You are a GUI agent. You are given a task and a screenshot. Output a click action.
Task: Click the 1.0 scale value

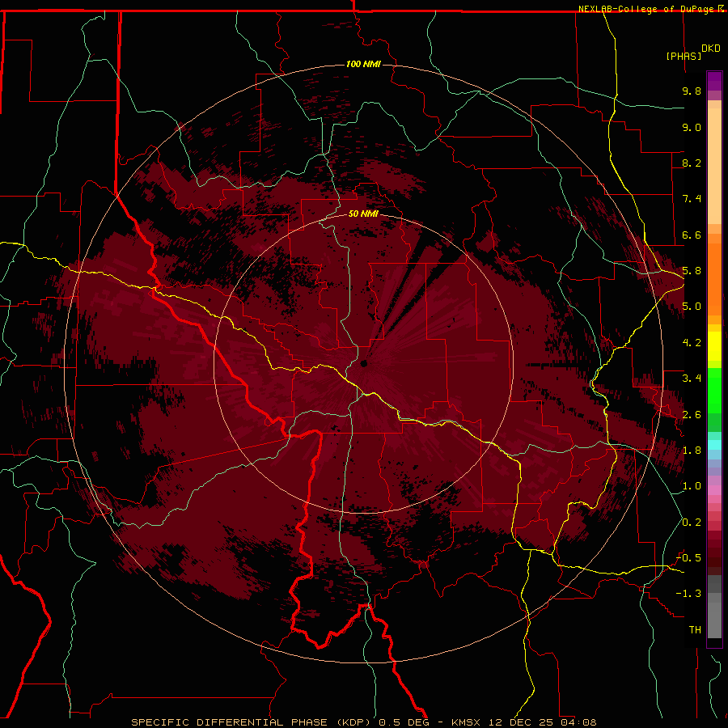coord(692,486)
